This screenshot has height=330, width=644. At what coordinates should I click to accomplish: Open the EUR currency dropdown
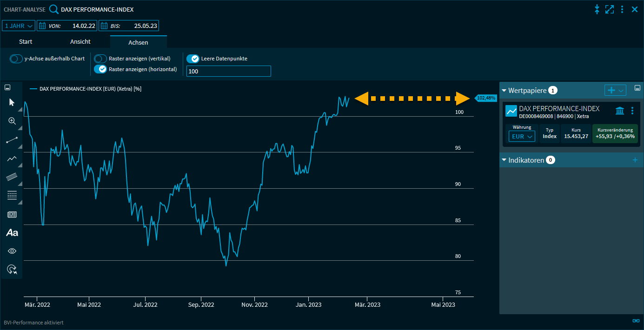[x=522, y=136]
